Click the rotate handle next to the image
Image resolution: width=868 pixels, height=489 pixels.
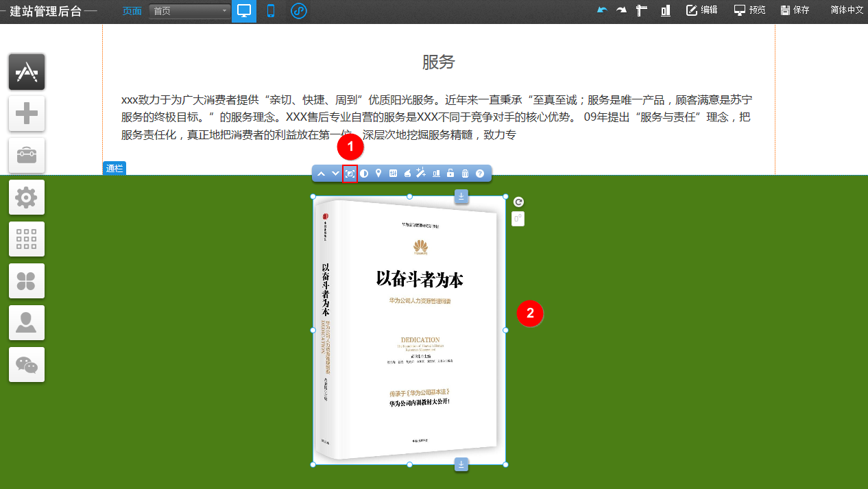[519, 202]
